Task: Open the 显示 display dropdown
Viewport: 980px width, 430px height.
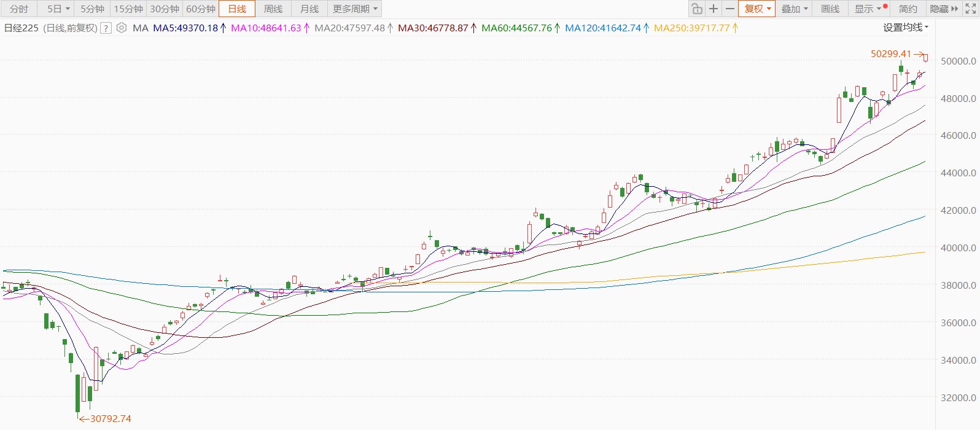Action: coord(867,9)
